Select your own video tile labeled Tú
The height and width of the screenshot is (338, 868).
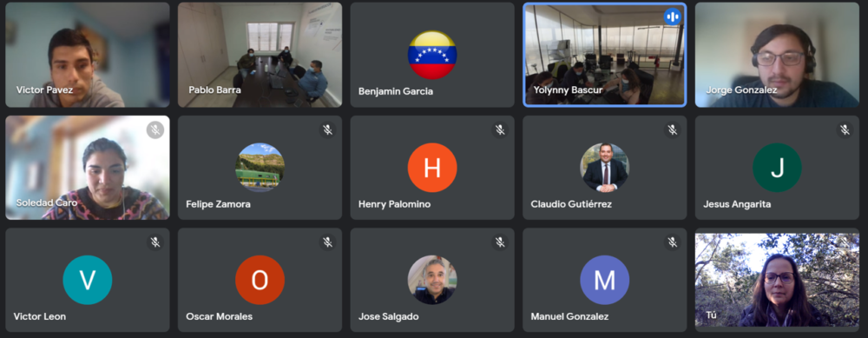tap(777, 280)
